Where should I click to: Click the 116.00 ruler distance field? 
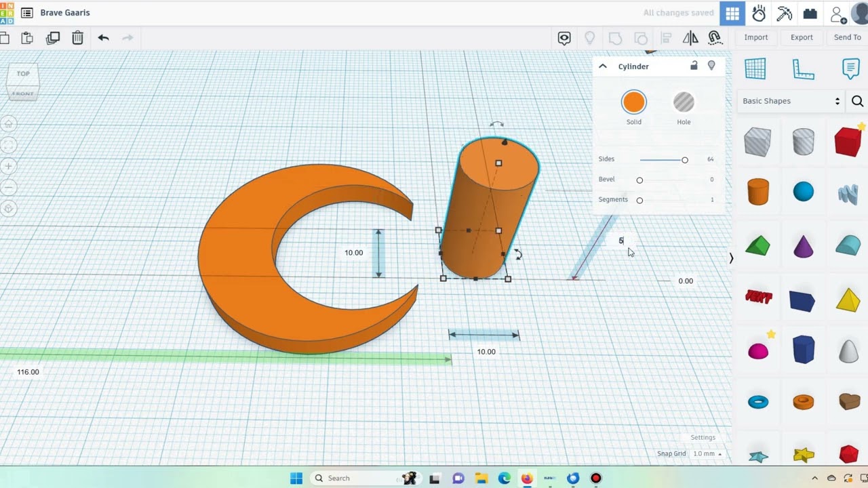[x=28, y=372]
